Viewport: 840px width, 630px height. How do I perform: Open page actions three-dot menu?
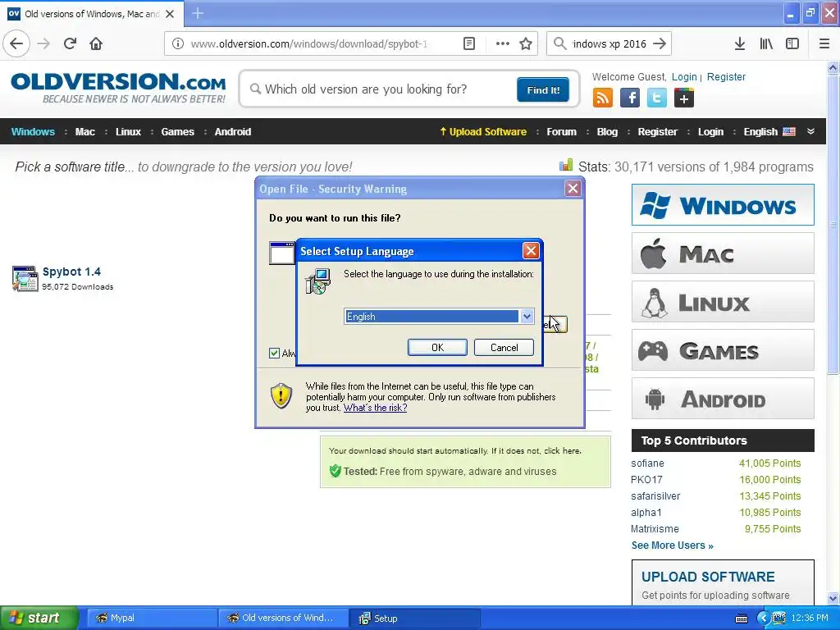pyautogui.click(x=503, y=43)
